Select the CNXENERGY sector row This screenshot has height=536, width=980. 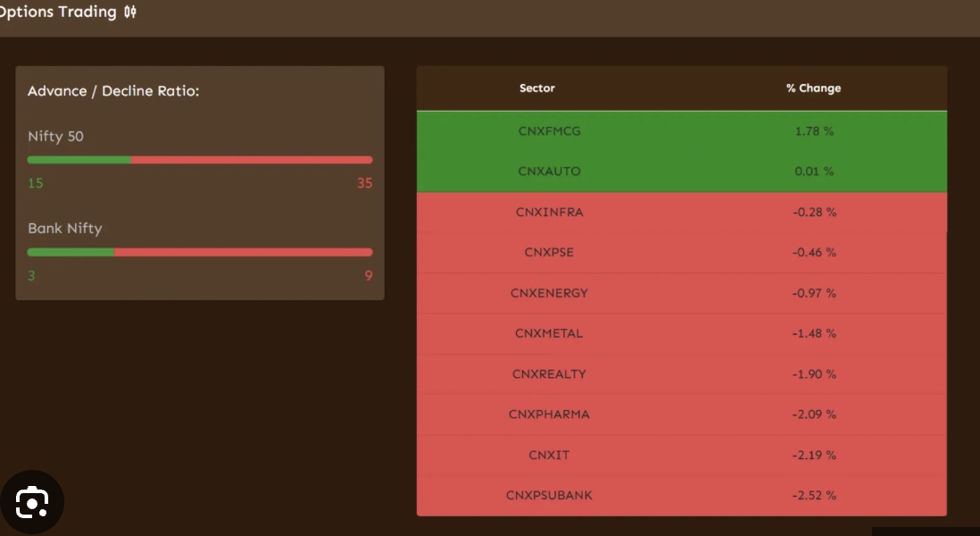pyautogui.click(x=549, y=293)
